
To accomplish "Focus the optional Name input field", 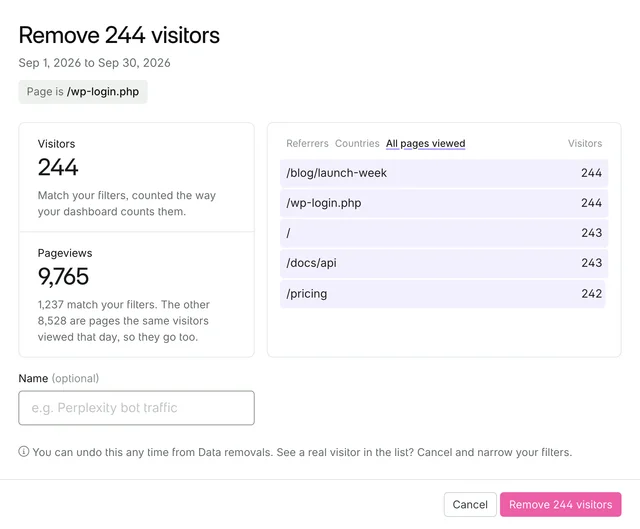I will [x=136, y=408].
